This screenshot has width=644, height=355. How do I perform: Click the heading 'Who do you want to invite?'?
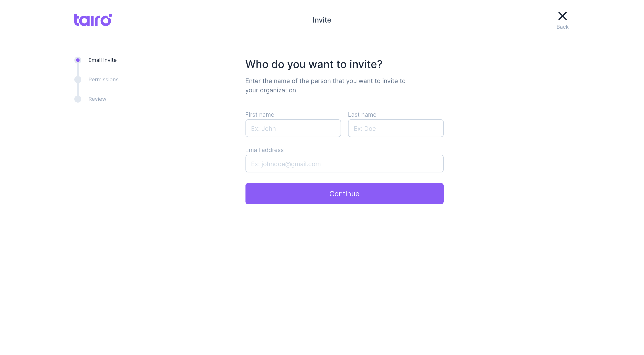(x=314, y=64)
